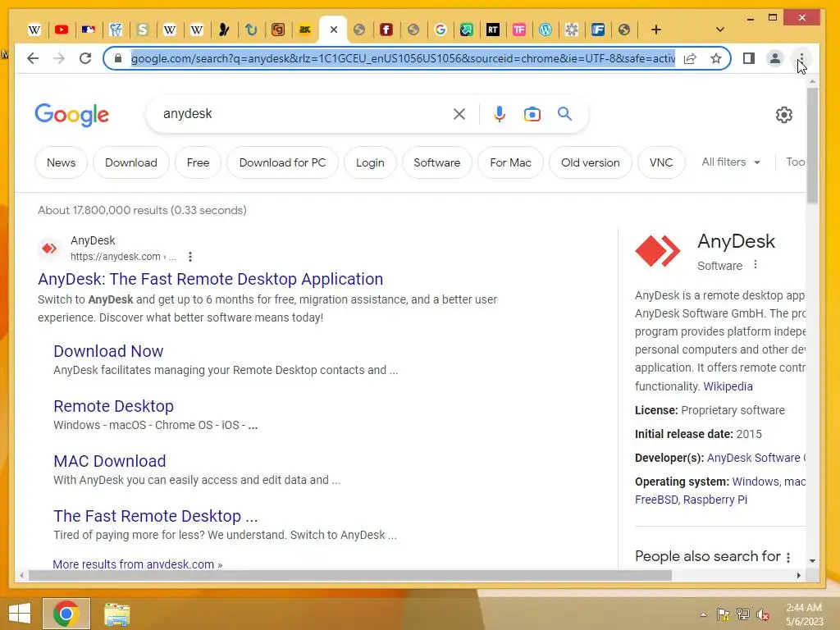The image size is (840, 630).
Task: Toggle the Chrome side panel
Action: pyautogui.click(x=749, y=58)
